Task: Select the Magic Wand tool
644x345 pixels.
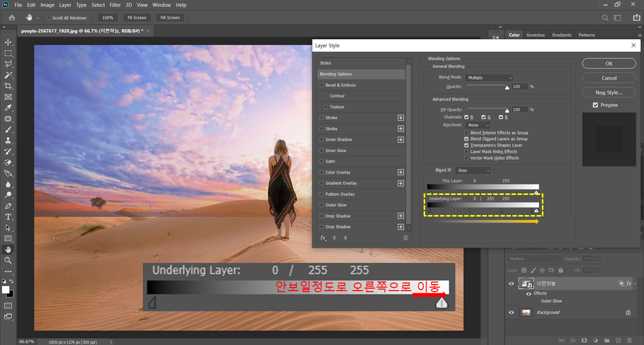Action: click(x=8, y=75)
